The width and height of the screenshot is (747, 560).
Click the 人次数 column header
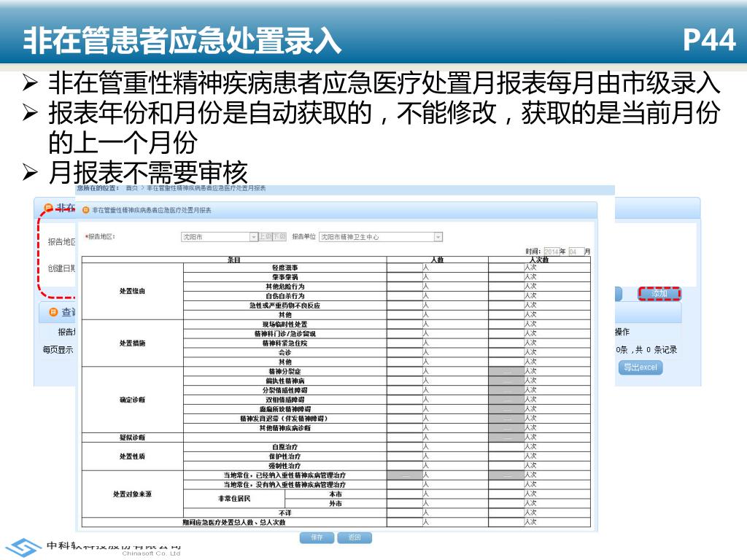pyautogui.click(x=539, y=260)
